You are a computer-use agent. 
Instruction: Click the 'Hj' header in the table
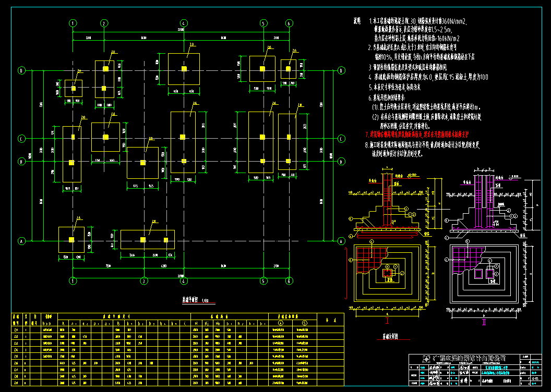click(x=206, y=323)
